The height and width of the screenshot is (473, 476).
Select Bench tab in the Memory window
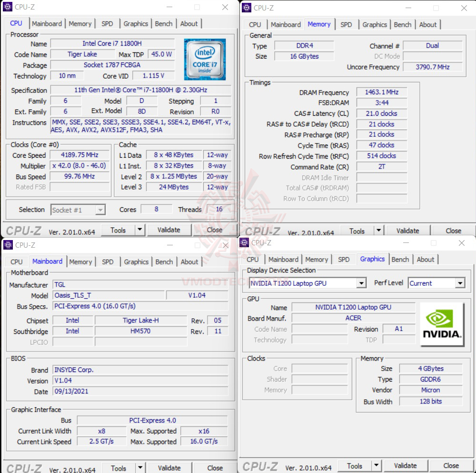(403, 25)
